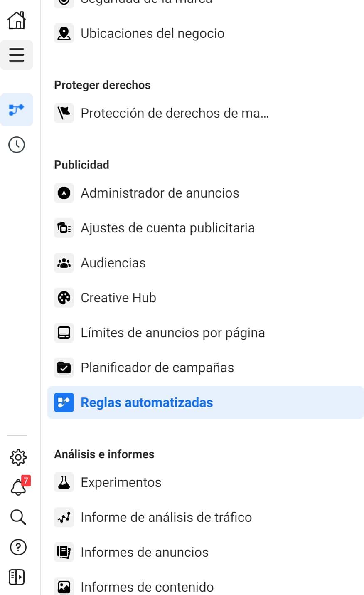Open Ajustes de cuenta publicitaria
Screen dimensions: 364x595
click(x=167, y=228)
